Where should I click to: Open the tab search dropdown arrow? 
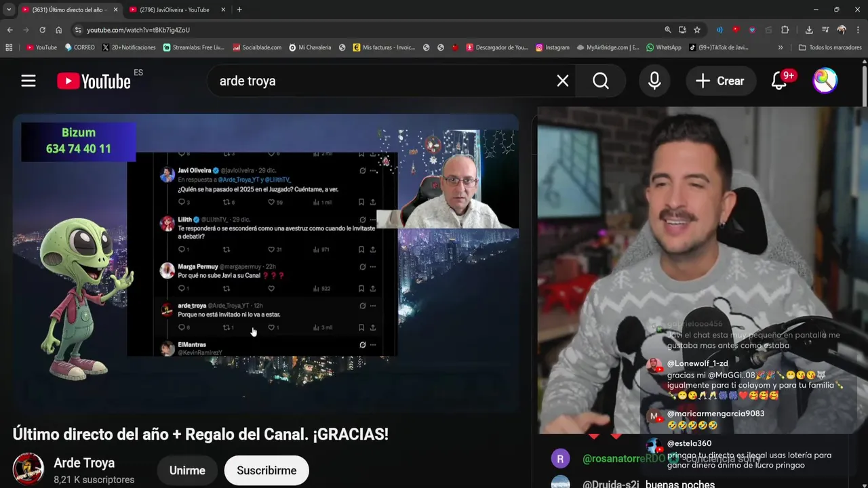pyautogui.click(x=8, y=9)
